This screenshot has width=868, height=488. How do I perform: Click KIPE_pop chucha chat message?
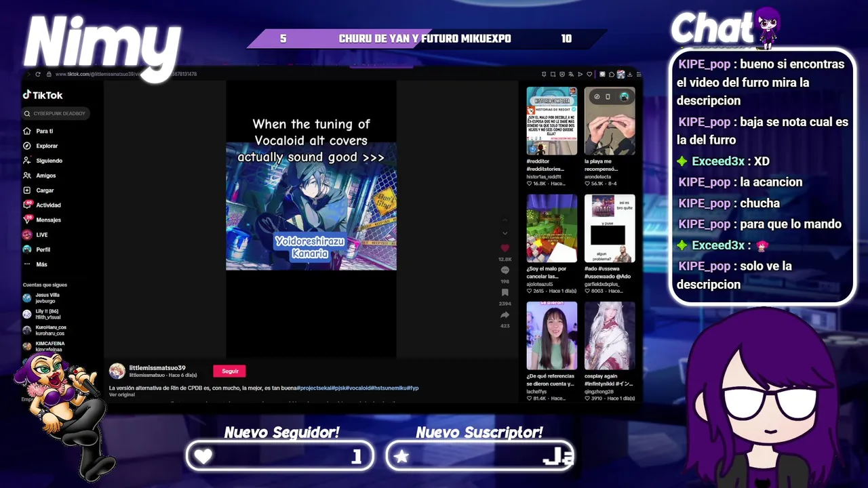click(729, 203)
